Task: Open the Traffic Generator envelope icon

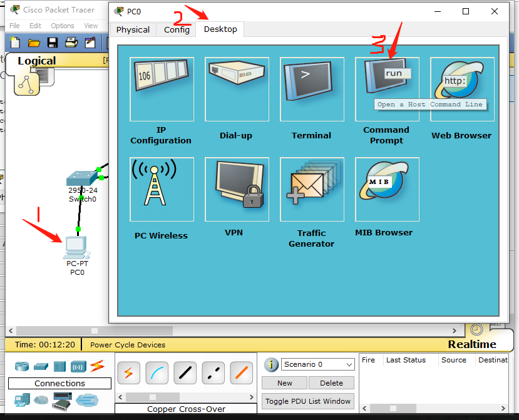Action: coord(312,189)
